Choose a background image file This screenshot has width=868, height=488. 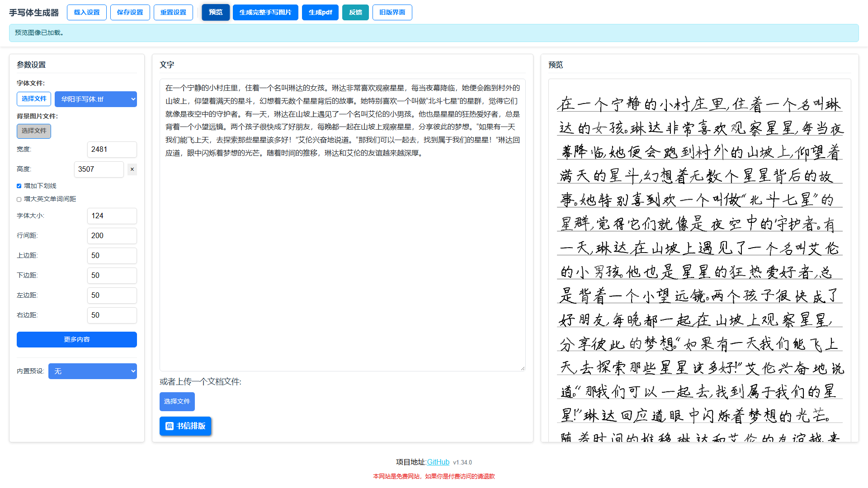34,131
